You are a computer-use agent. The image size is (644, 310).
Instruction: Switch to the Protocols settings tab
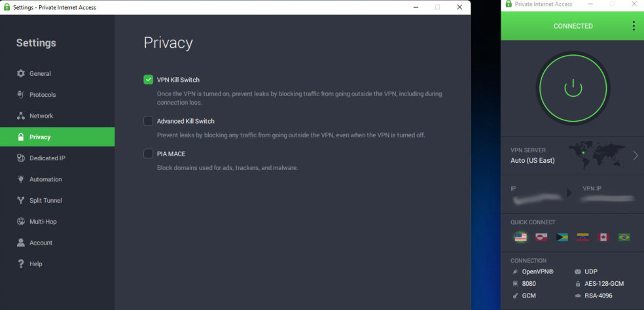point(43,95)
